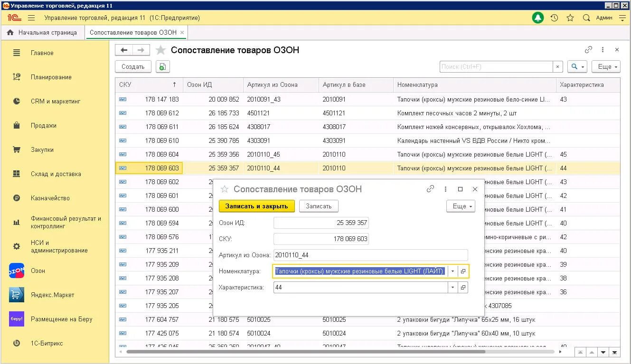Open history clock icon
This screenshot has width=631, height=364.
pyautogui.click(x=554, y=18)
